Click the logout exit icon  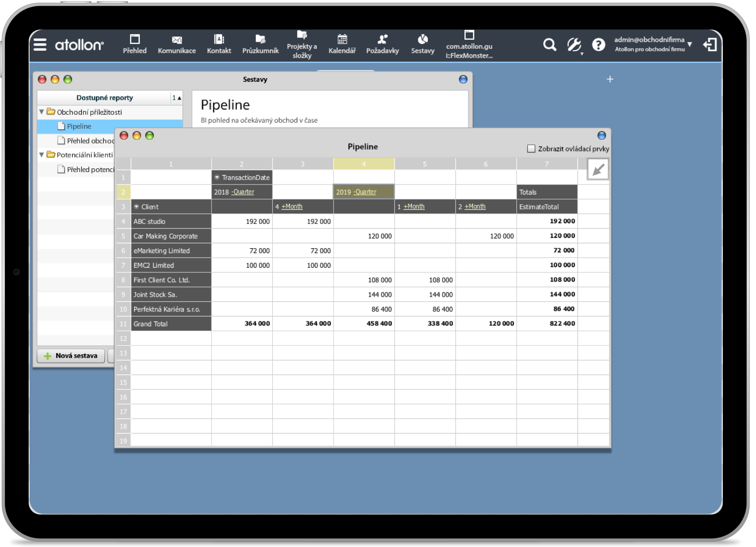[710, 45]
